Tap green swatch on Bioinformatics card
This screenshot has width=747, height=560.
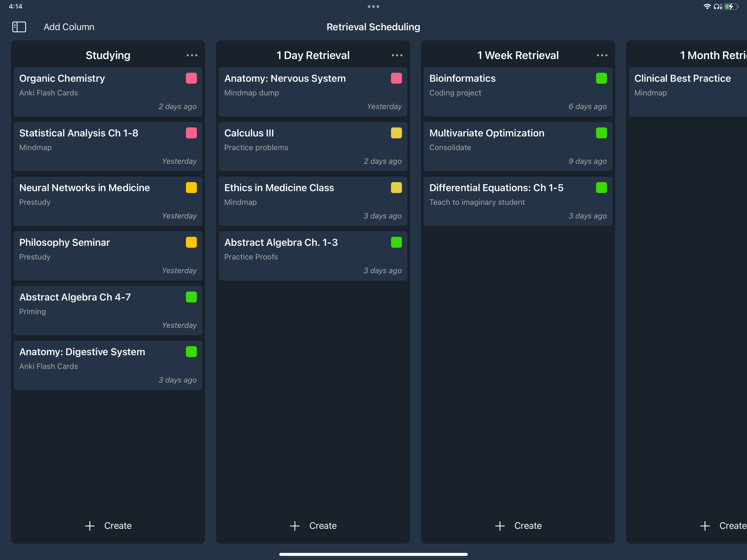coord(601,78)
